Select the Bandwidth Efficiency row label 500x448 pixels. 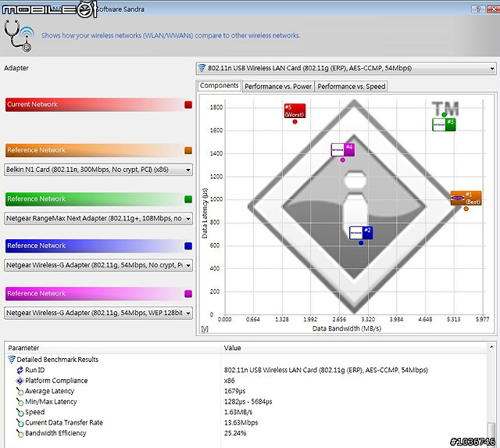coord(55,433)
